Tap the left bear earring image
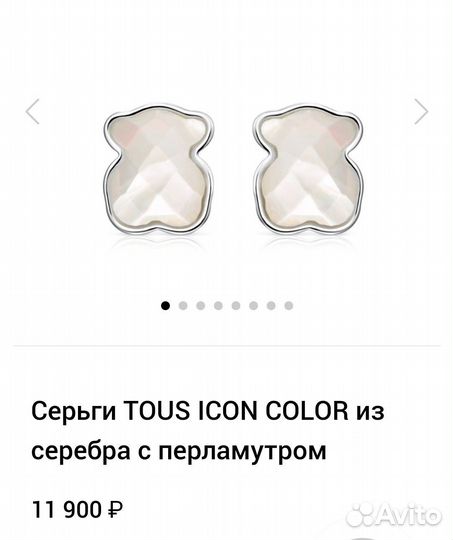This screenshot has height=540, width=453. 158,170
